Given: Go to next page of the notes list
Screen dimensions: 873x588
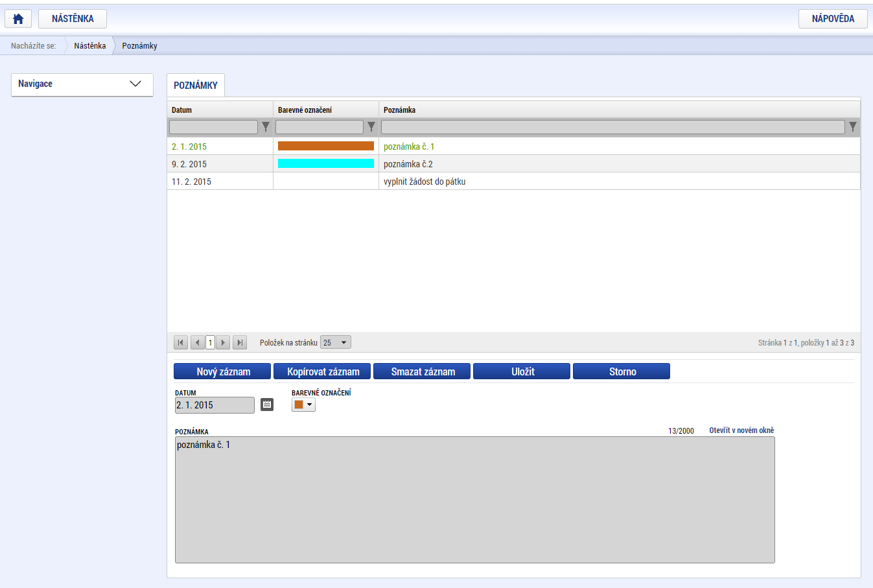Looking at the screenshot, I should (x=223, y=342).
